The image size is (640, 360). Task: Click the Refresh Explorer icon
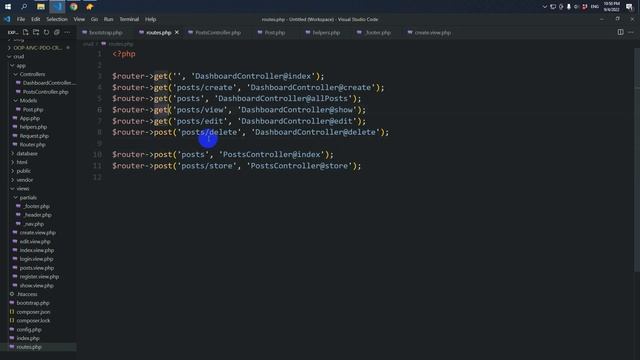pos(47,32)
